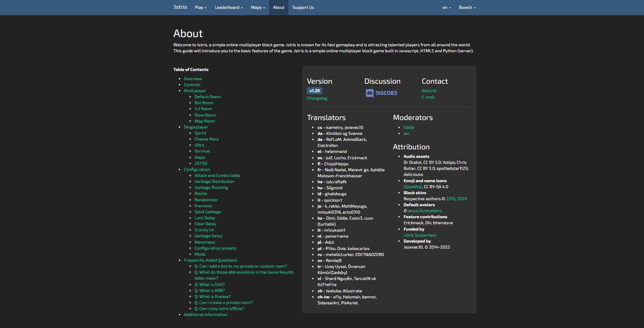Open the Changelog link under Version
The image size is (644, 328).
(x=317, y=98)
